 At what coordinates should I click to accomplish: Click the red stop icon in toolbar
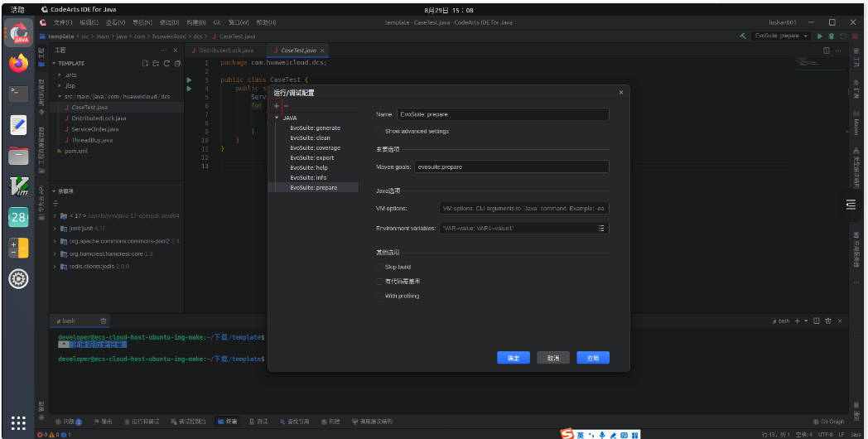(856, 36)
